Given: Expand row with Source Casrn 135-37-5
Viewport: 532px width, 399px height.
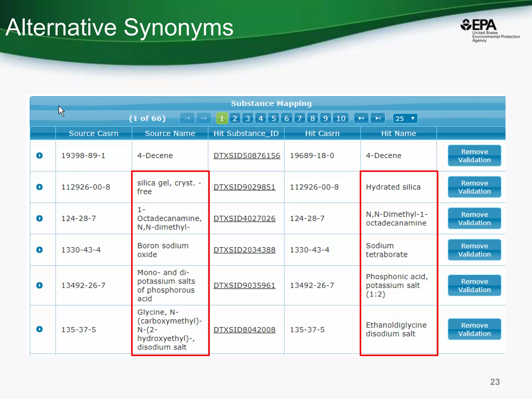Looking at the screenshot, I should pos(39,329).
